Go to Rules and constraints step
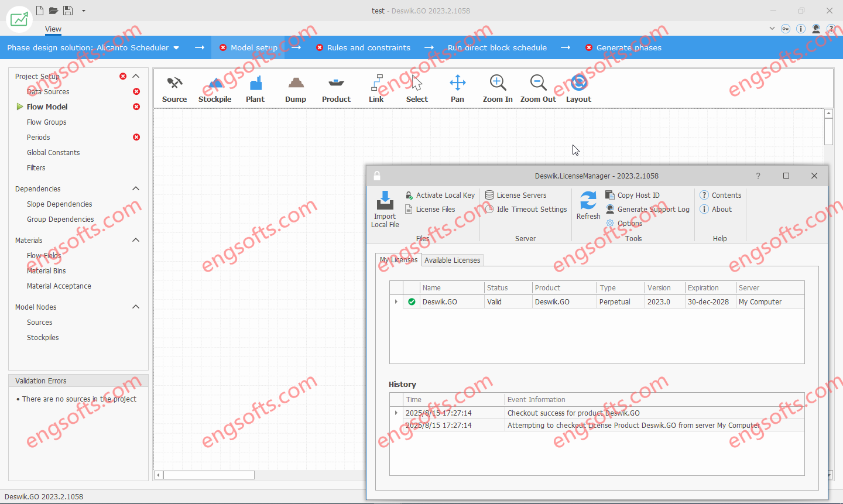Image resolution: width=843 pixels, height=504 pixels. coord(363,47)
